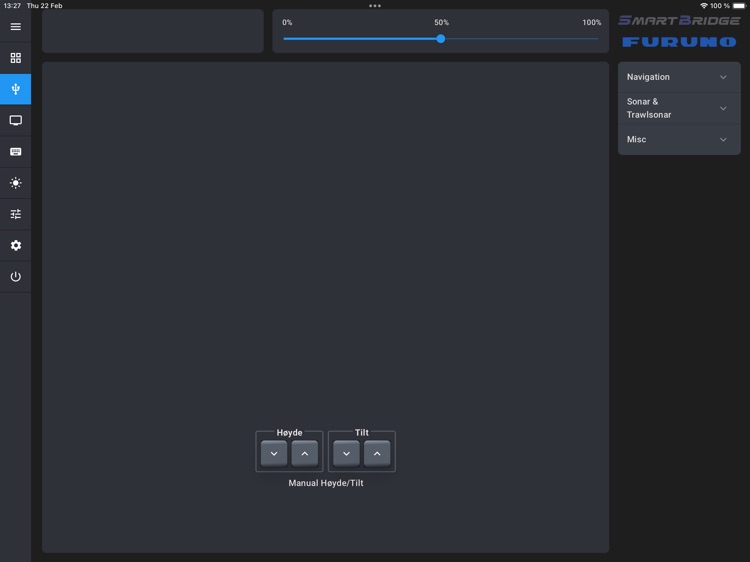This screenshot has height=562, width=750.
Task: Set the slider to the 100% end
Action: 597,39
